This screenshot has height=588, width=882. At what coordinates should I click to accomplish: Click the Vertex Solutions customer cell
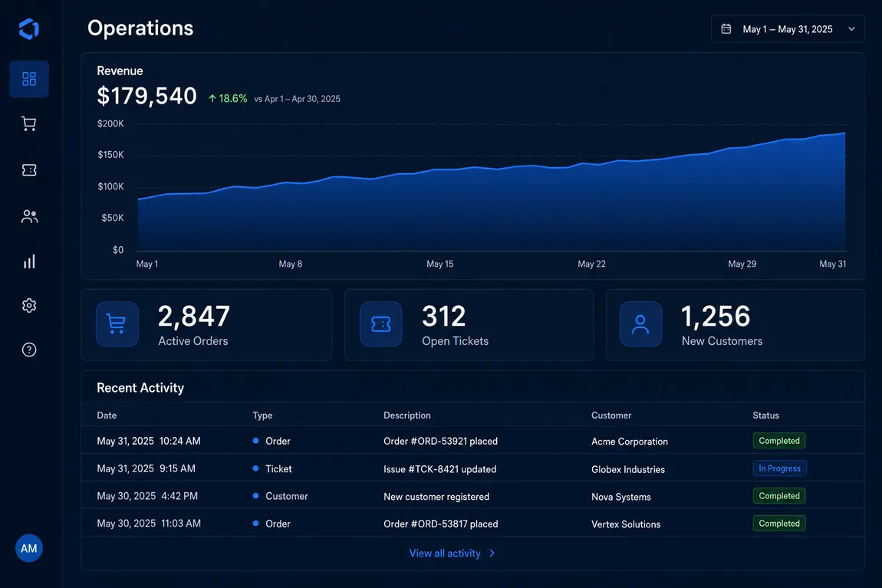[x=626, y=524]
